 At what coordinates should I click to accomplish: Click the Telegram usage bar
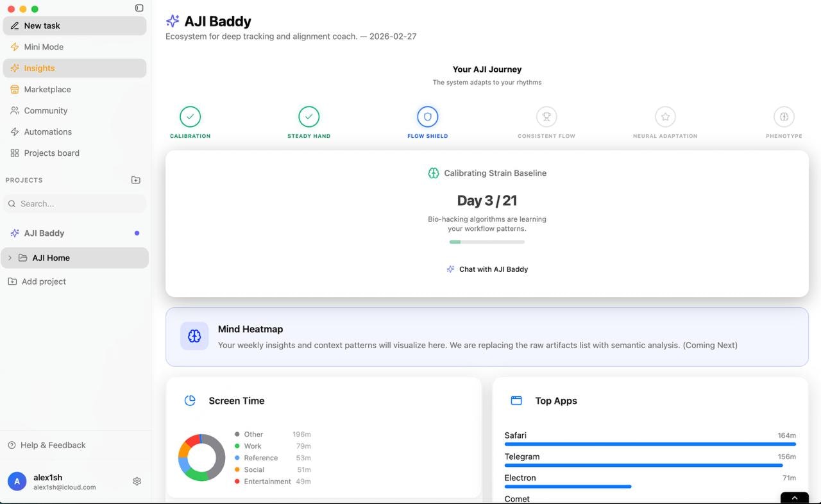point(643,465)
